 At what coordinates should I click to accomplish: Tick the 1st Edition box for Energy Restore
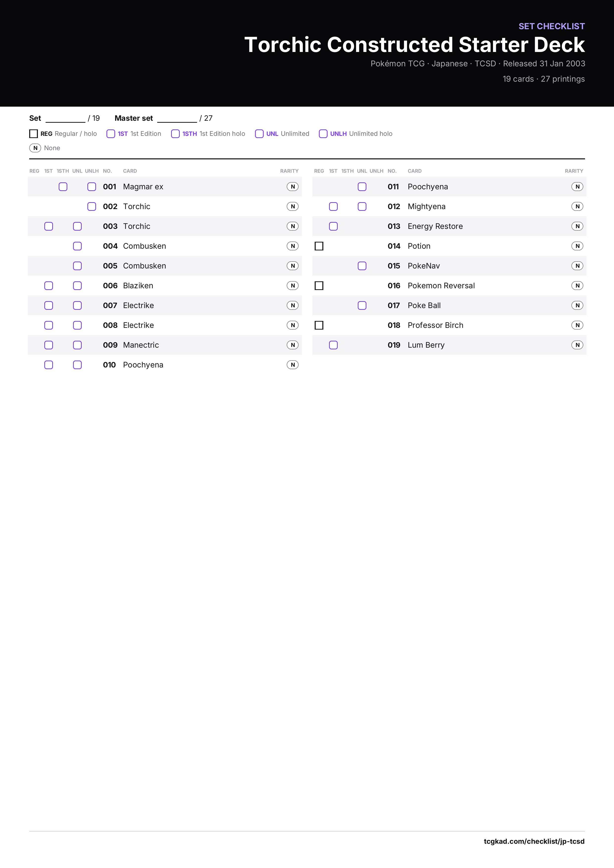(333, 226)
